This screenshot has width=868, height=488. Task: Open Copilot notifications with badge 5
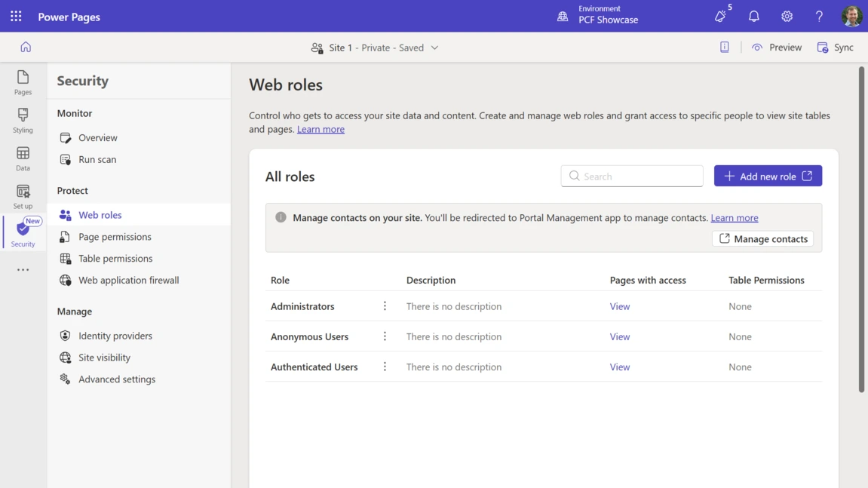click(x=721, y=16)
